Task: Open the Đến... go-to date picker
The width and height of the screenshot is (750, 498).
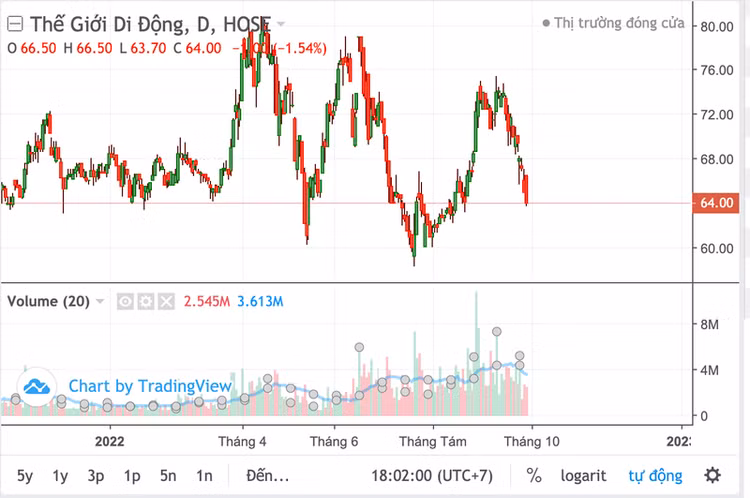Action: point(268,476)
